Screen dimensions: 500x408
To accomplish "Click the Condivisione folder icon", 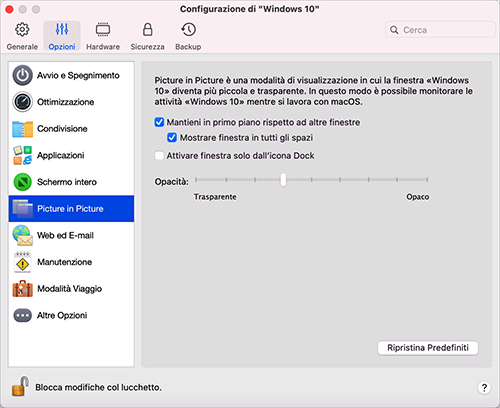I will click(22, 129).
